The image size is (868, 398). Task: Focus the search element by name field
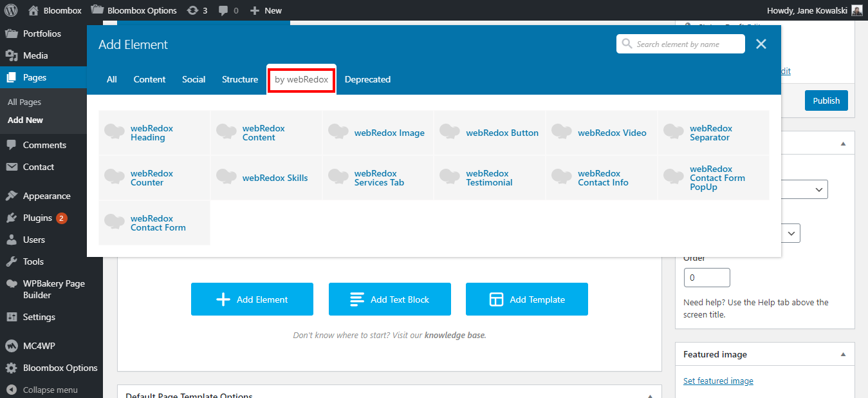(x=681, y=44)
